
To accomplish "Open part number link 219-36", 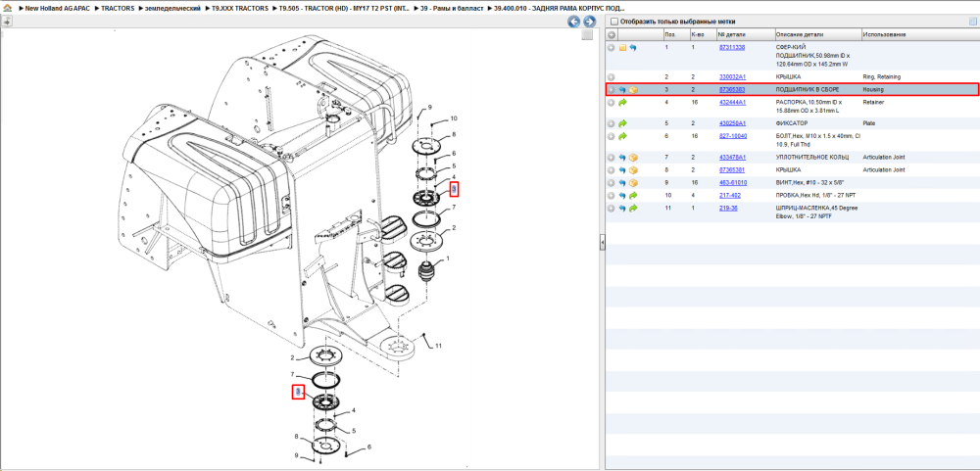I will tap(727, 208).
